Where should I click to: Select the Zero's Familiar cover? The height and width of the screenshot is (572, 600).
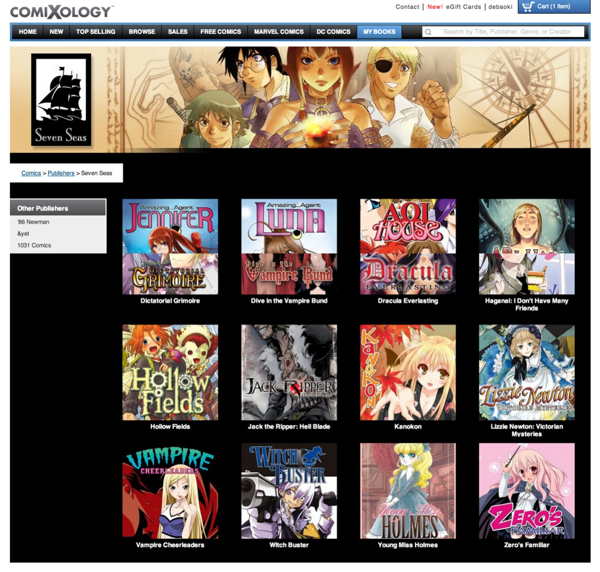526,491
